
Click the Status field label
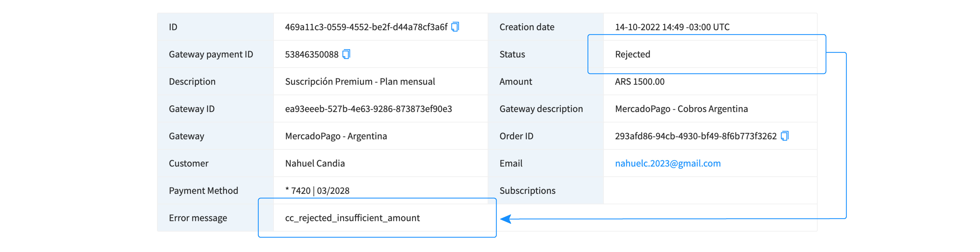point(512,54)
